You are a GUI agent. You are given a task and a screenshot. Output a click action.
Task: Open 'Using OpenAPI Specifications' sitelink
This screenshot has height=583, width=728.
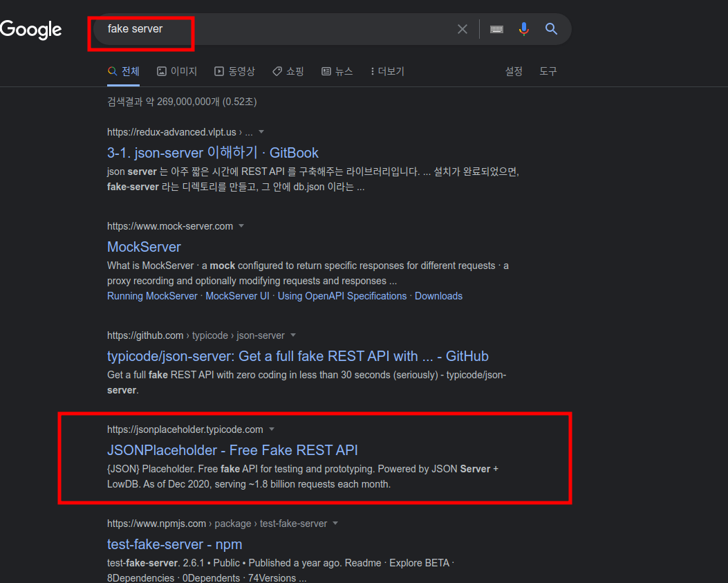(x=342, y=296)
